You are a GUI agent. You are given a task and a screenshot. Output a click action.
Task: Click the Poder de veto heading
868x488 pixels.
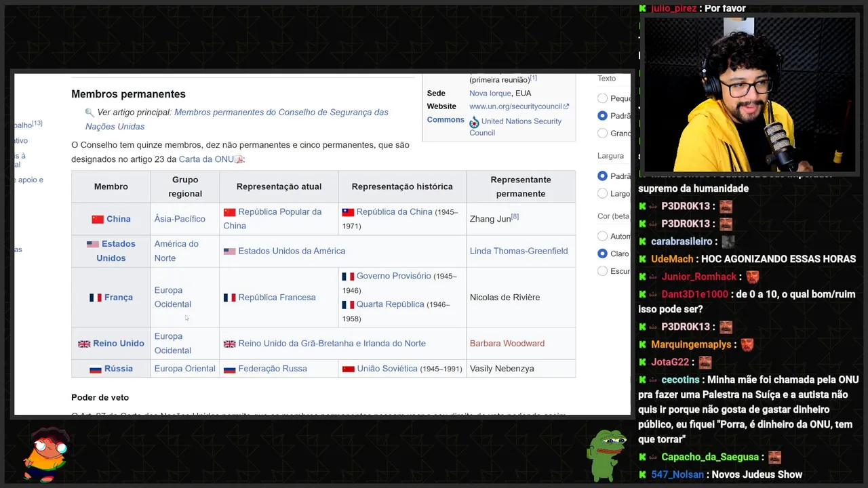pos(100,397)
